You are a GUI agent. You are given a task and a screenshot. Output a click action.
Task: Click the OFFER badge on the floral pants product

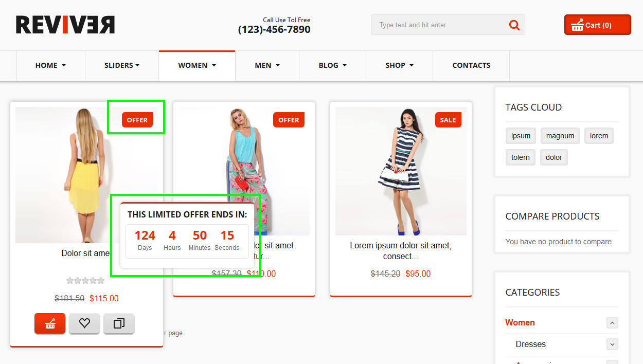[x=289, y=120]
